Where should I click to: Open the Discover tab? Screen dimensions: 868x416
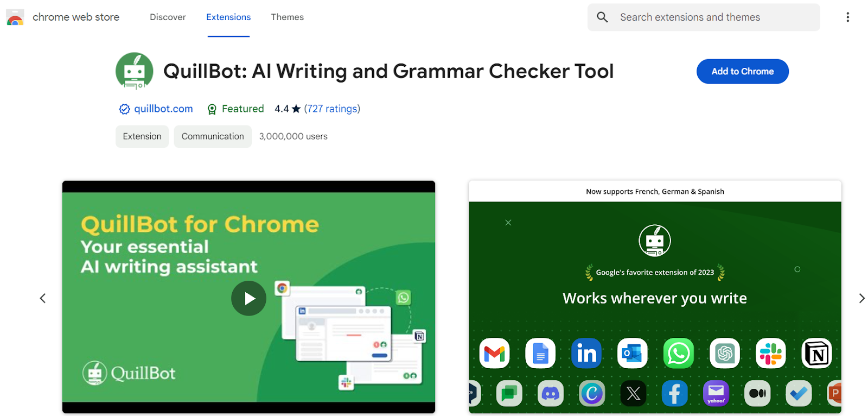[x=168, y=17]
